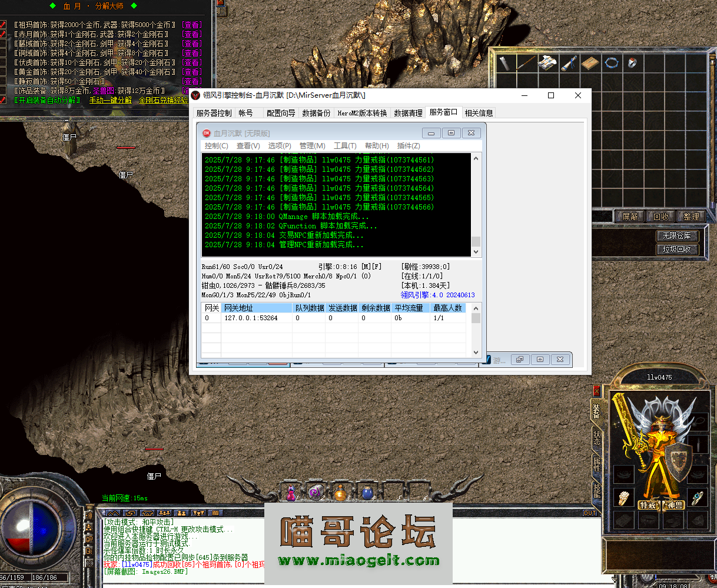The height and width of the screenshot is (588, 717).
Task: Open the 工具(T) menu
Action: 344,145
